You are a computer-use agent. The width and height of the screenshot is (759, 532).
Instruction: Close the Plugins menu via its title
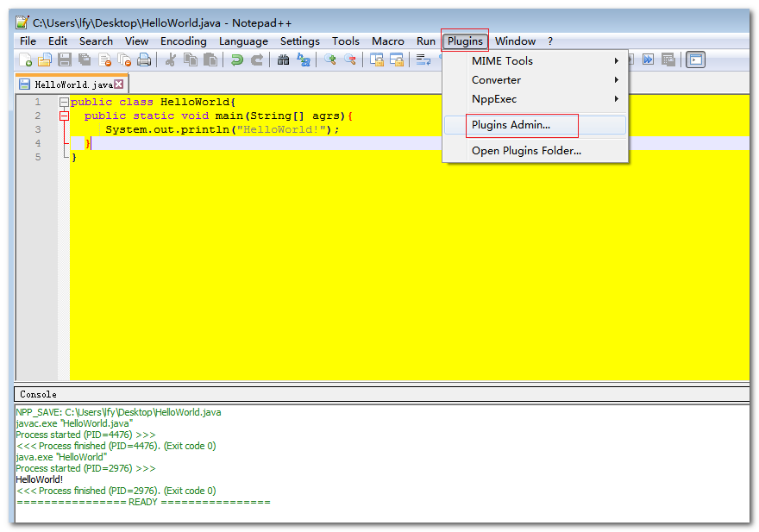[x=465, y=41]
